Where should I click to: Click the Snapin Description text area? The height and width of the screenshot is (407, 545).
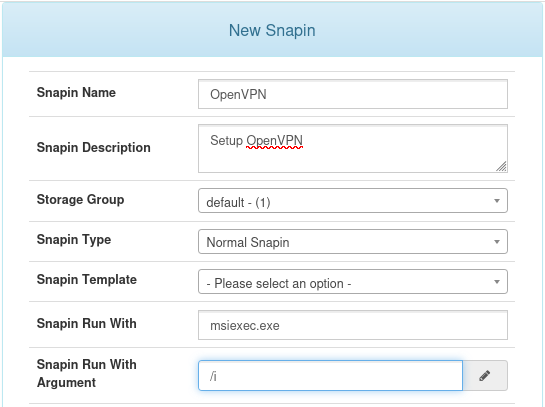coord(353,148)
